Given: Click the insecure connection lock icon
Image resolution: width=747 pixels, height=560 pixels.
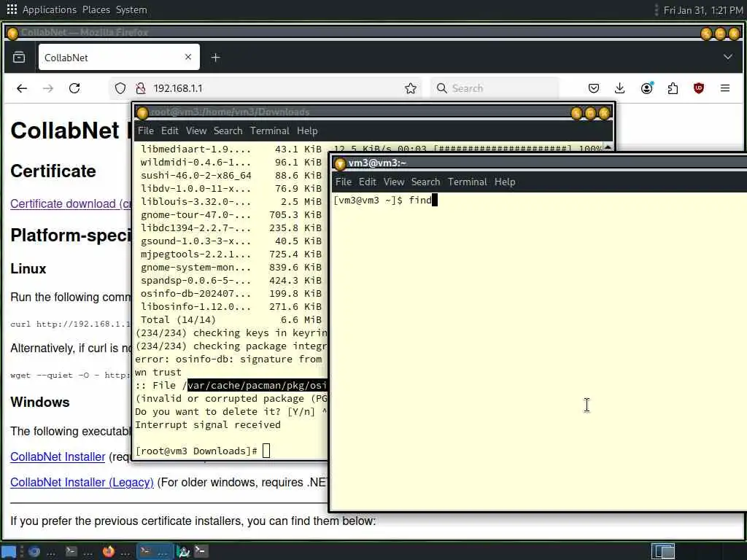Looking at the screenshot, I should click(141, 88).
